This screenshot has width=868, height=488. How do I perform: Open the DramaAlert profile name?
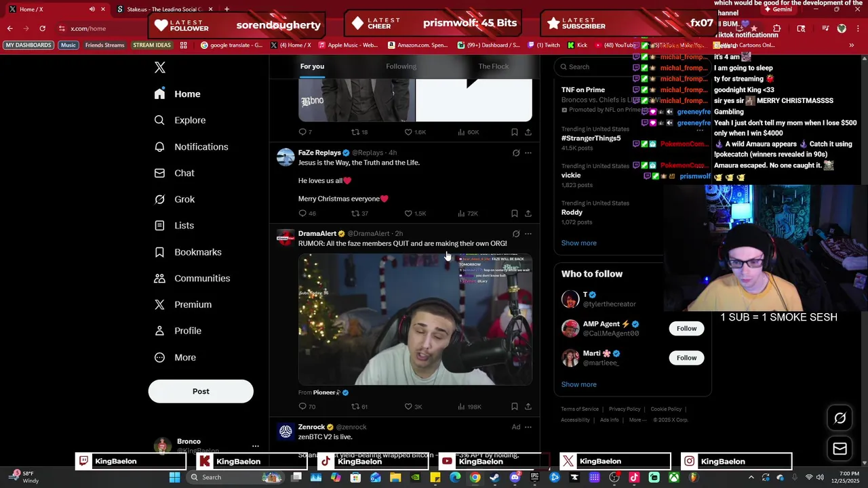tap(317, 234)
